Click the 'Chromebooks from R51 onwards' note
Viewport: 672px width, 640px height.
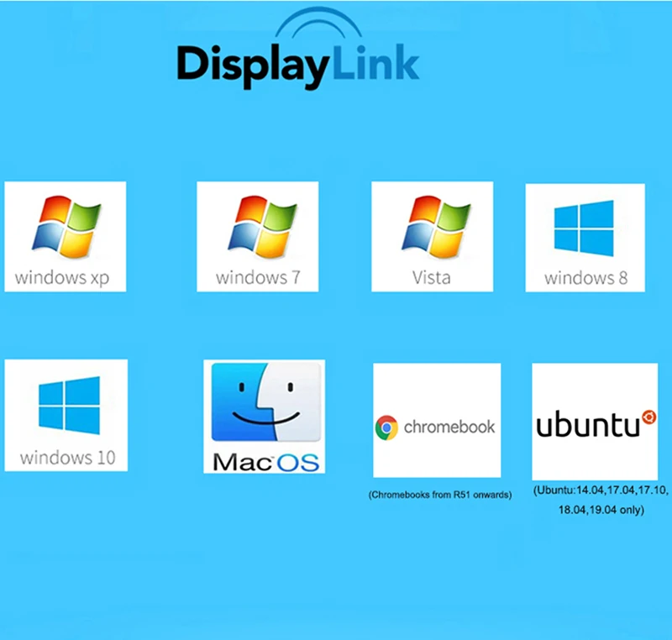click(440, 495)
